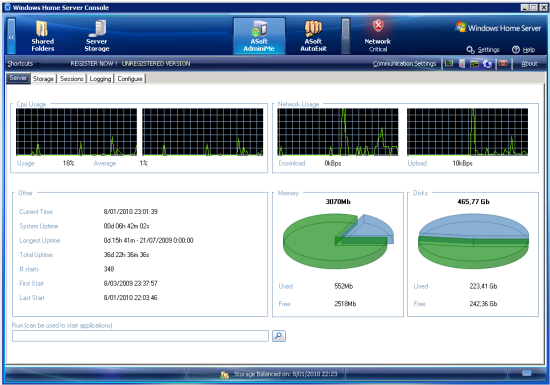The height and width of the screenshot is (385, 550).
Task: Select the ASoft AdminiMe module
Action: [x=259, y=36]
